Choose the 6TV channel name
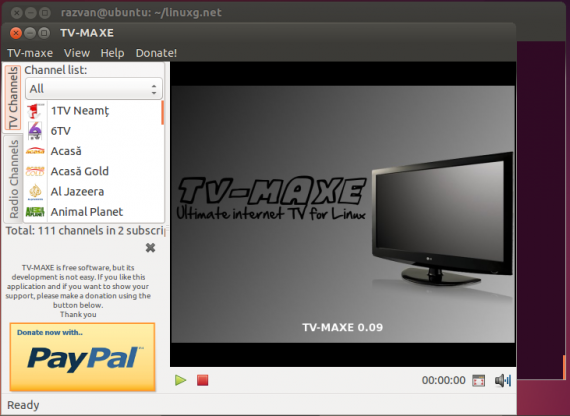 tap(61, 131)
